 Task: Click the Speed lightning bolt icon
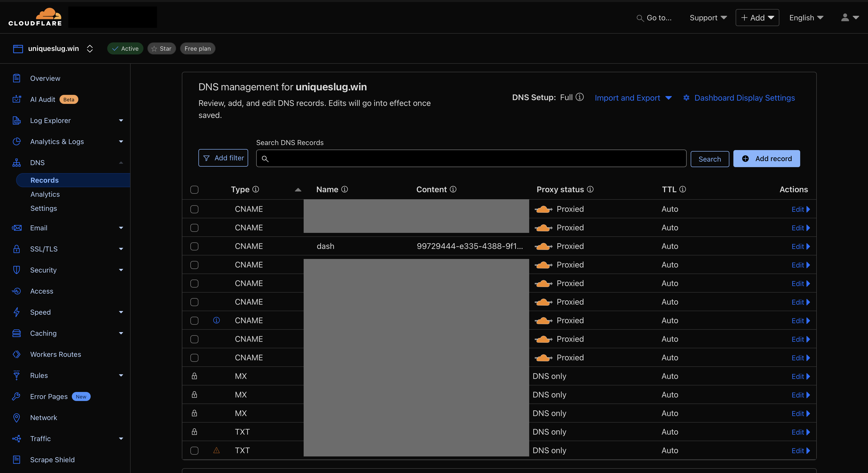click(x=17, y=312)
